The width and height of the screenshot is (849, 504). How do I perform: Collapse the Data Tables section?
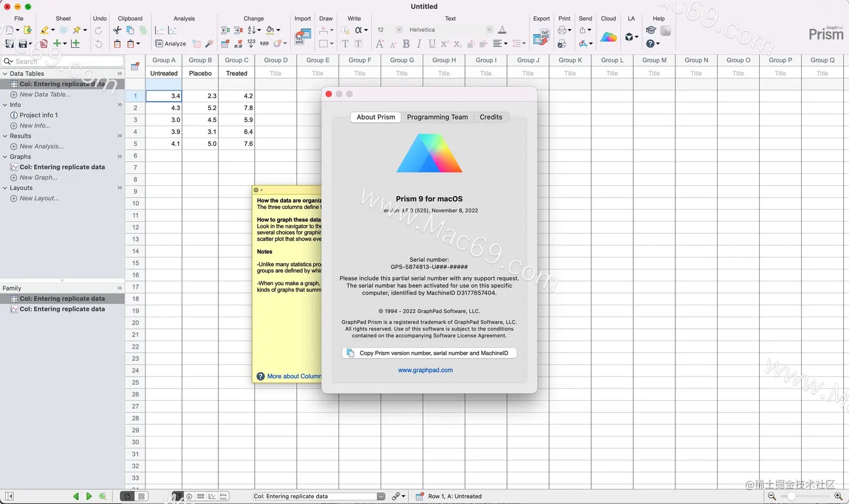click(5, 74)
